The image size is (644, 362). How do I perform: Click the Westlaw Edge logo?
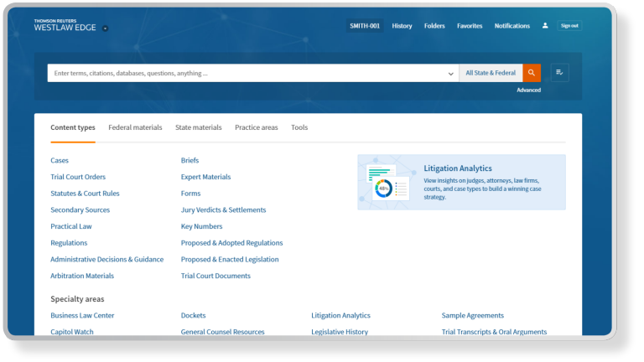[x=64, y=26]
